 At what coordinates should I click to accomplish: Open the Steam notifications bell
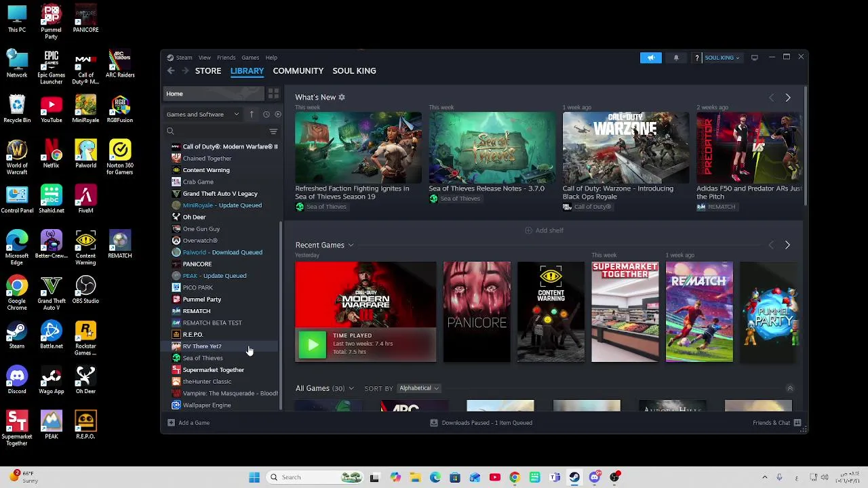tap(676, 58)
